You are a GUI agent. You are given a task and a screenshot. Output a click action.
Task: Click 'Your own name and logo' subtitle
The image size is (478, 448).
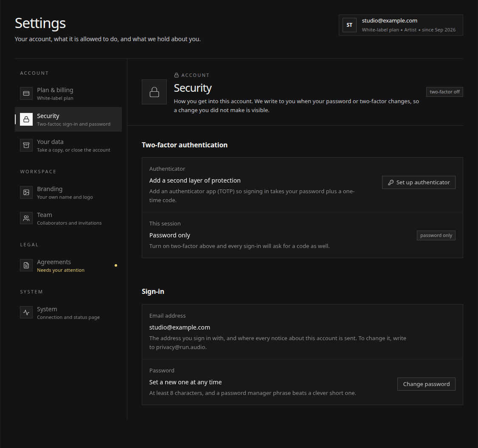coord(65,197)
